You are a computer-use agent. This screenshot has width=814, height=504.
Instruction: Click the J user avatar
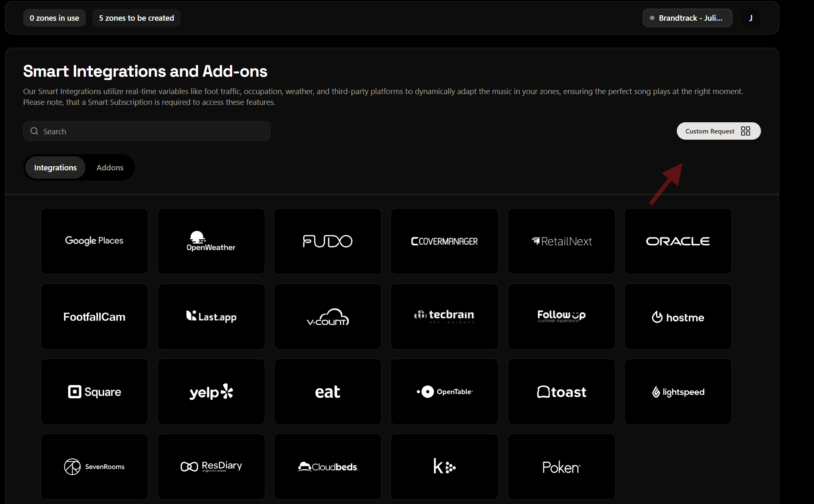tap(751, 18)
